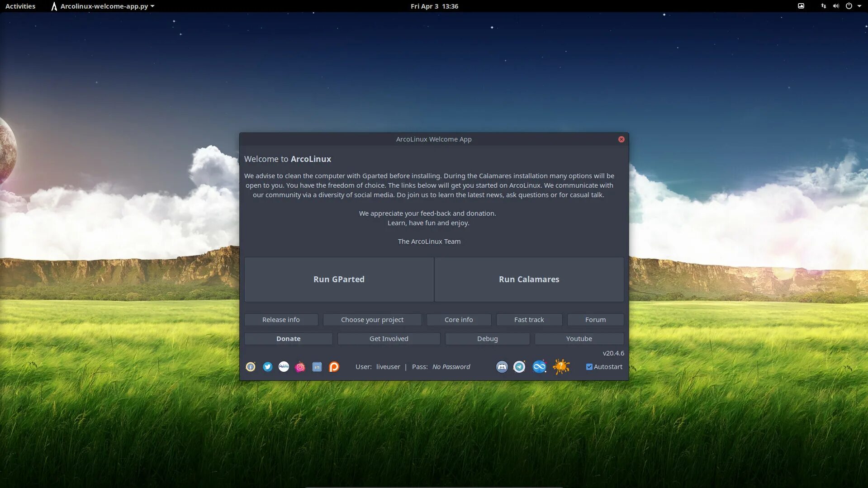Click the volume speaker icon in top bar
Screen dimensions: 868x488
[836, 6]
